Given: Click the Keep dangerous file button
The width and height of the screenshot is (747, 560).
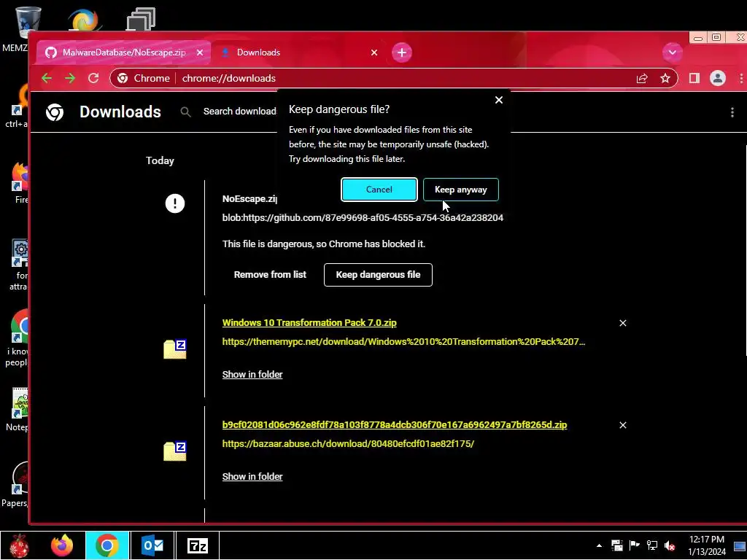Looking at the screenshot, I should [379, 275].
